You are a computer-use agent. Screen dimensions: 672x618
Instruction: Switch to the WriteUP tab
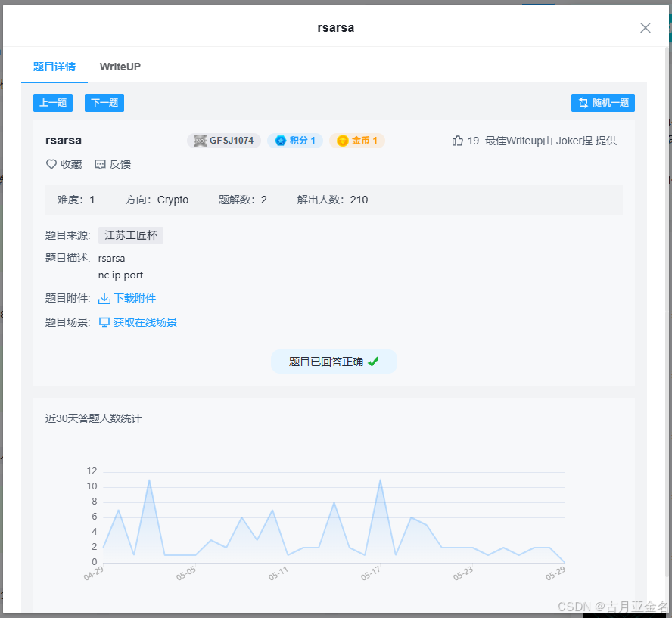point(120,67)
